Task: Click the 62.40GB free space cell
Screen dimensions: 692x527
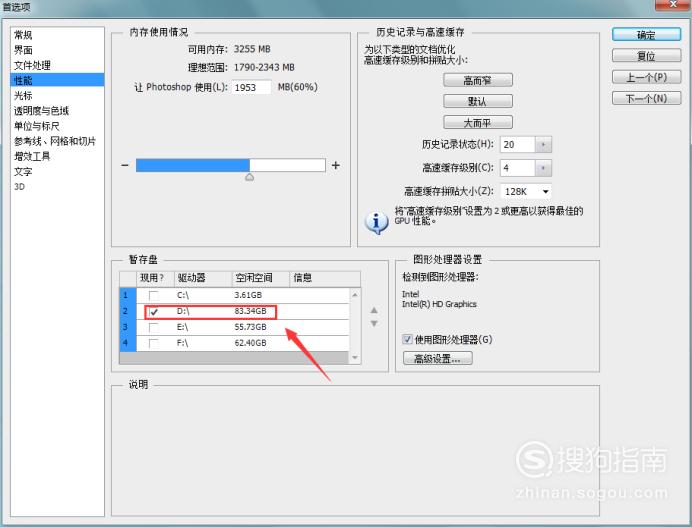Action: (250, 343)
